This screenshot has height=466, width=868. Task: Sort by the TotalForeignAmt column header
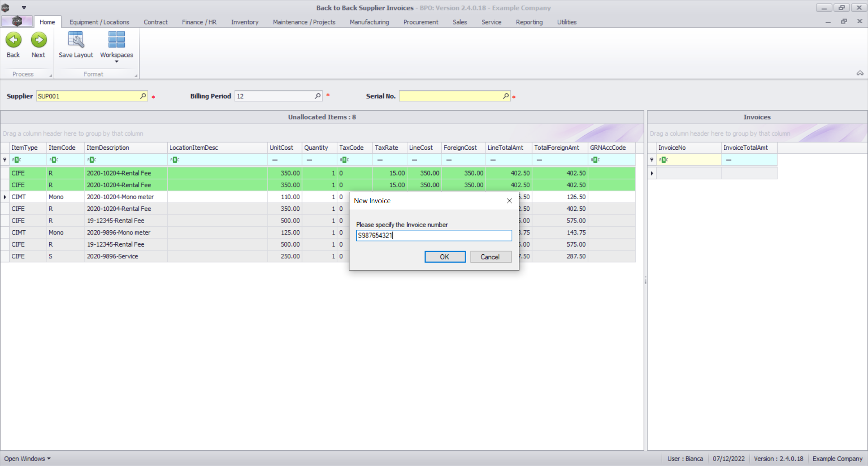[560, 148]
